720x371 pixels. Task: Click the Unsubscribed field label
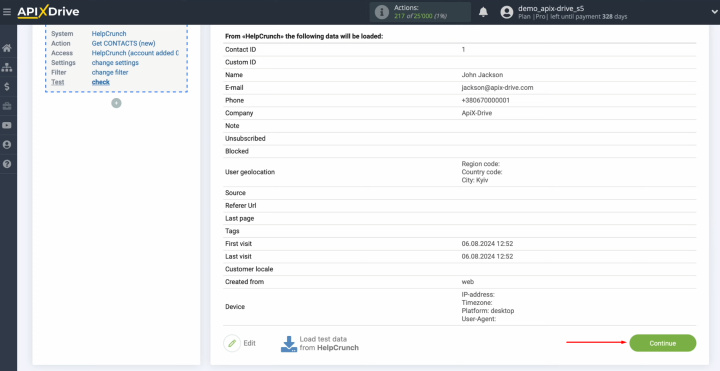pos(245,138)
